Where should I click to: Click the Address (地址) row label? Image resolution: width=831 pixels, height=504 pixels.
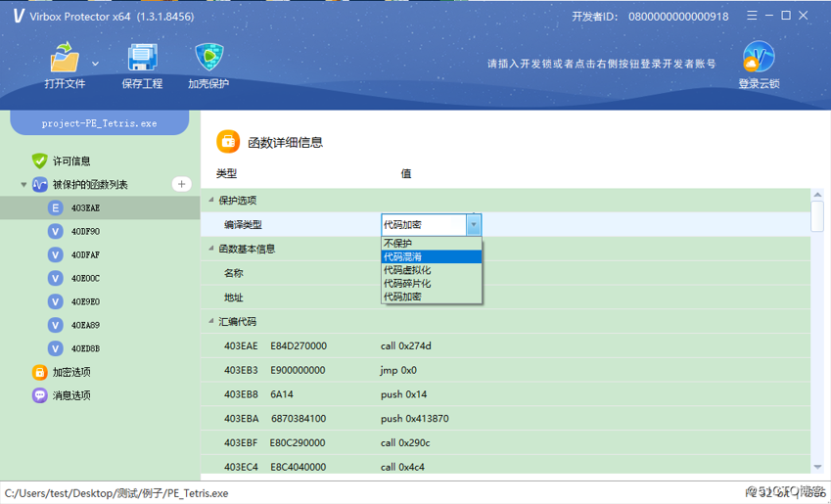pyautogui.click(x=234, y=298)
